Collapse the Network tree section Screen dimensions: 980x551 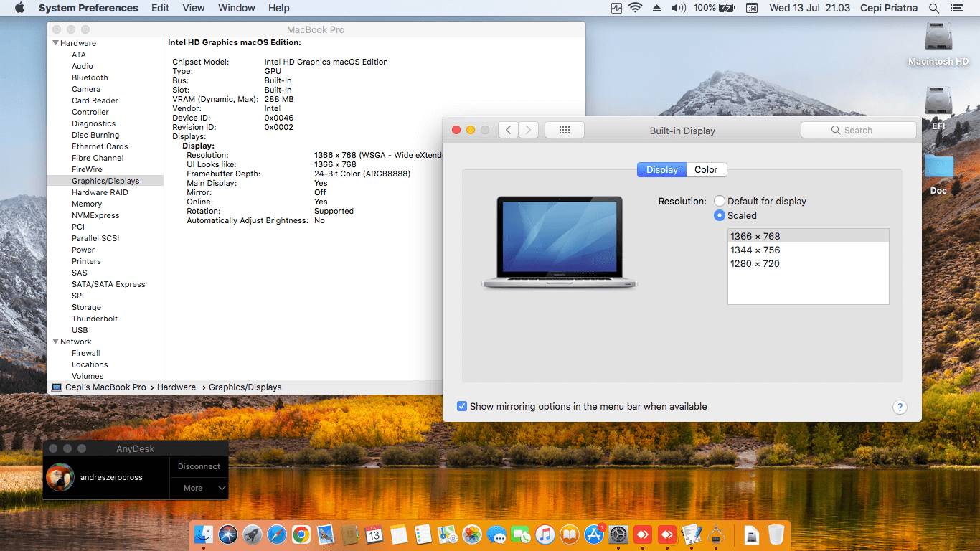coord(55,342)
